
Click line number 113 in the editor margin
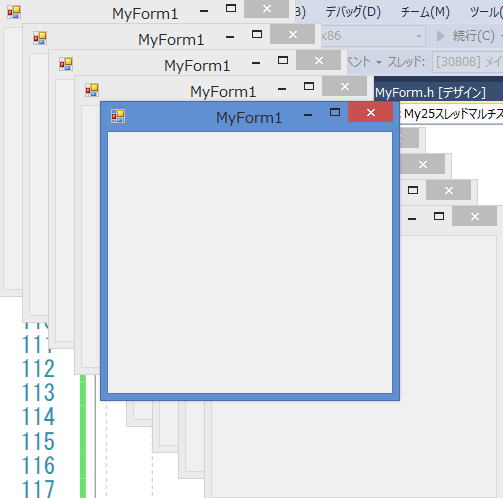(38, 392)
